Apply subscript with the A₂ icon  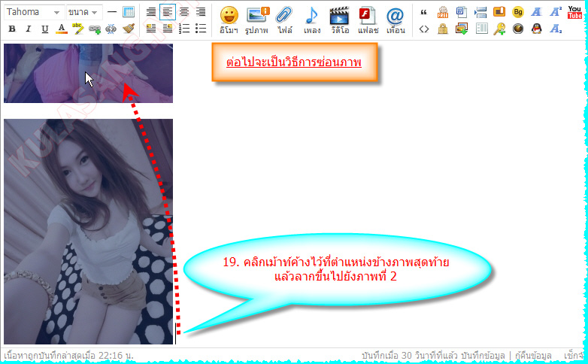click(x=556, y=29)
